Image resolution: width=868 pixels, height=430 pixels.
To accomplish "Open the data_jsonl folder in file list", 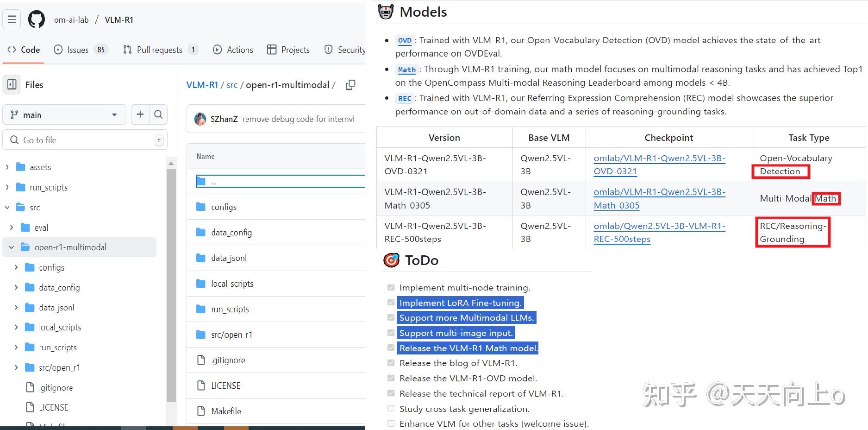I will click(x=229, y=258).
